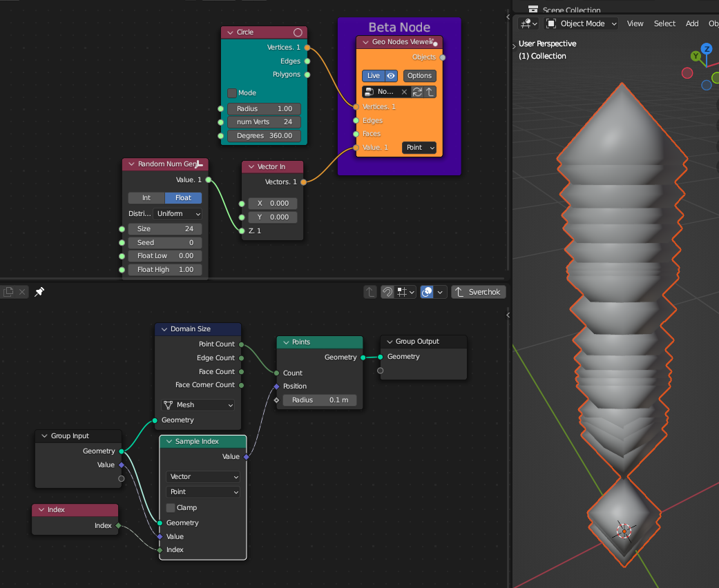The height and width of the screenshot is (588, 719).
Task: Adjust the Radius 1.00 field
Action: coord(264,109)
